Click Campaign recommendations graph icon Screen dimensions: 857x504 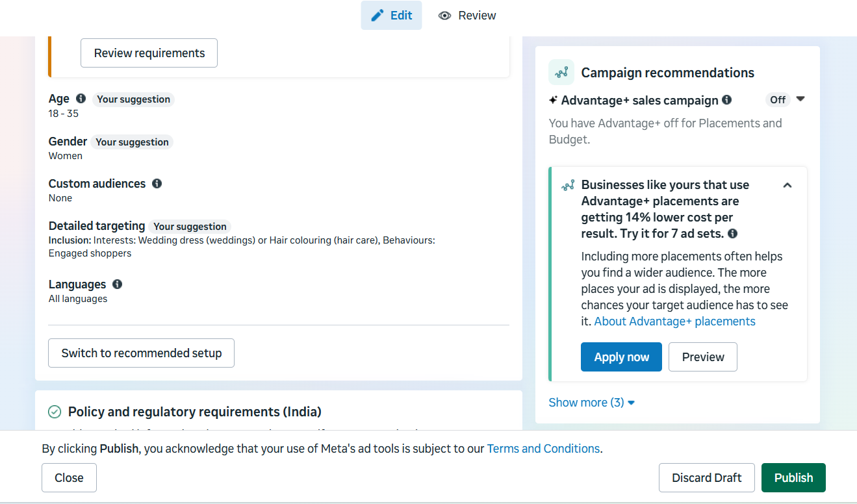pos(561,72)
